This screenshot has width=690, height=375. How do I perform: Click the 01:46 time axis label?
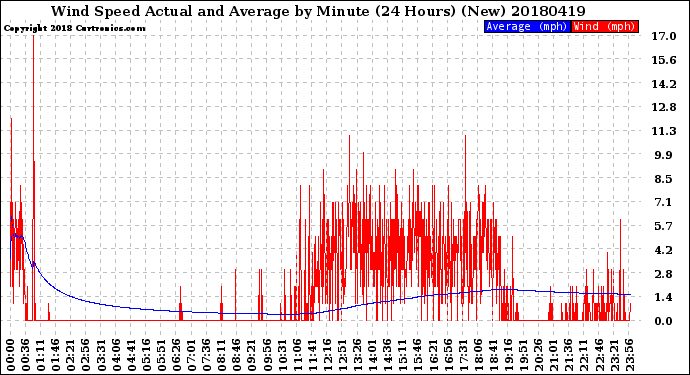click(55, 355)
